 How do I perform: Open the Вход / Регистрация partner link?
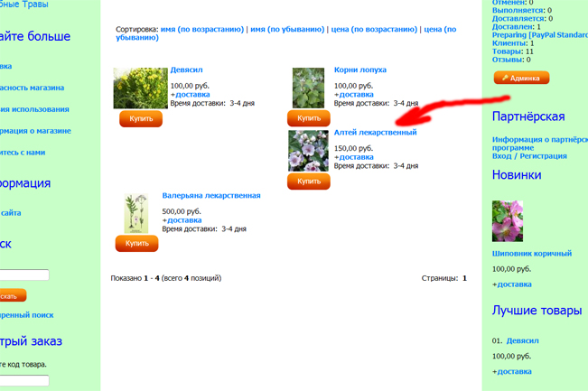pos(529,156)
